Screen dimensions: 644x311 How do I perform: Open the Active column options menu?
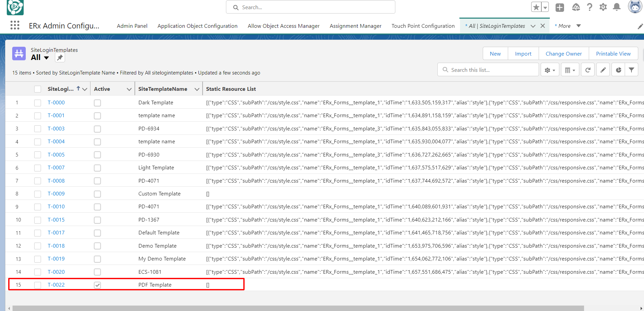pyautogui.click(x=129, y=89)
